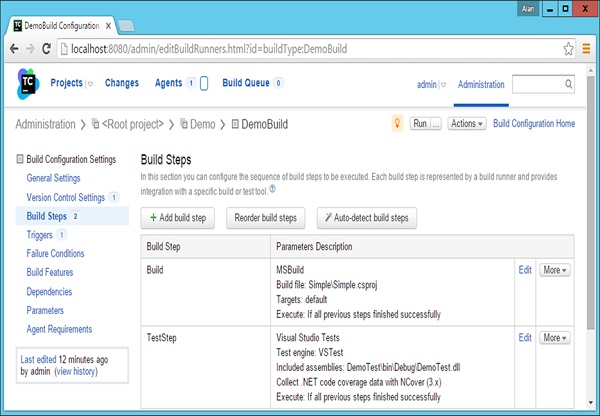Open the Projects dropdown arrow
The height and width of the screenshot is (416, 600).
tap(90, 85)
